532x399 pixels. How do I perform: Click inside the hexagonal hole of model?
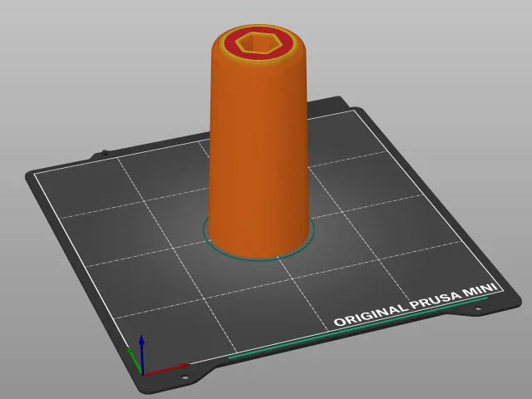[x=259, y=44]
